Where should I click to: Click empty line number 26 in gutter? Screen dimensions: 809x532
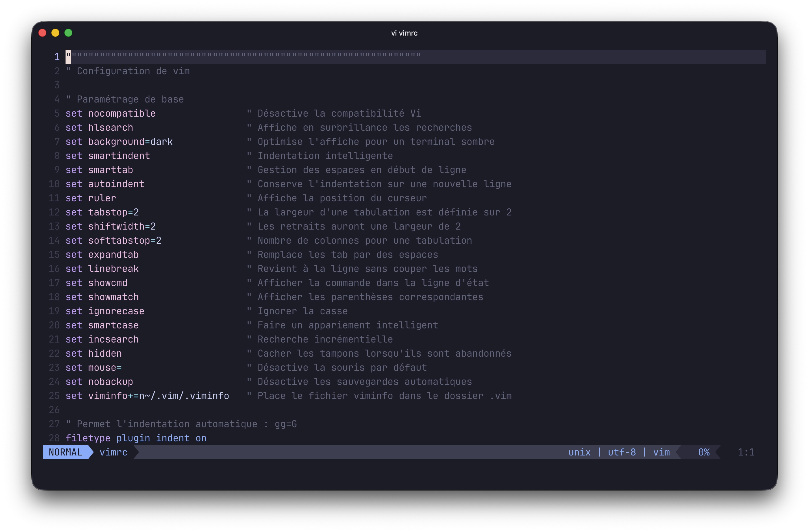54,410
